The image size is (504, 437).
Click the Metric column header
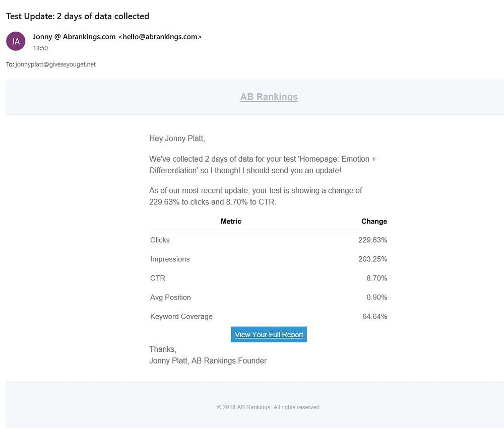tap(231, 221)
